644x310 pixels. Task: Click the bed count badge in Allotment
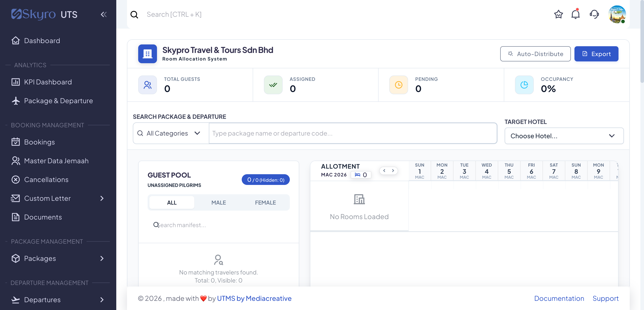coord(361,175)
